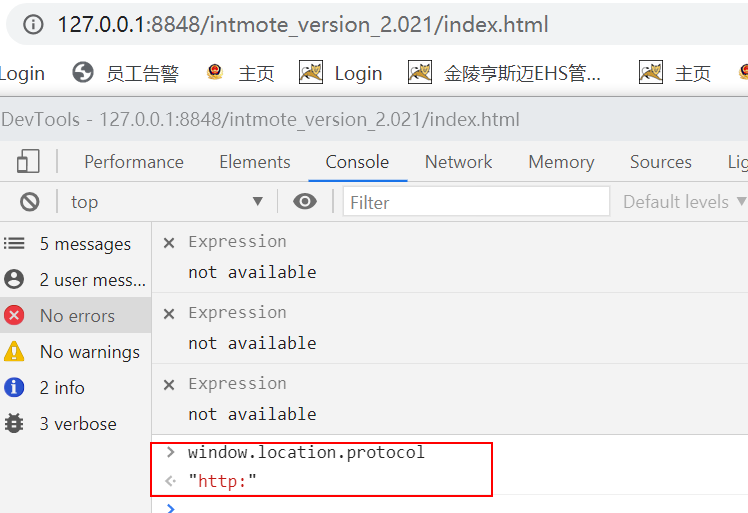
Task: Clear console with the ban icon
Action: tap(30, 202)
